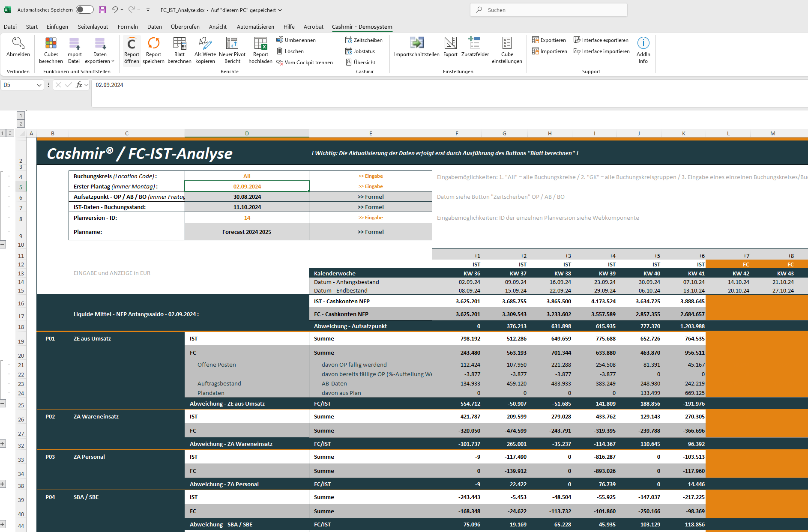
Task: Click the Suchen search box
Action: pyautogui.click(x=549, y=10)
